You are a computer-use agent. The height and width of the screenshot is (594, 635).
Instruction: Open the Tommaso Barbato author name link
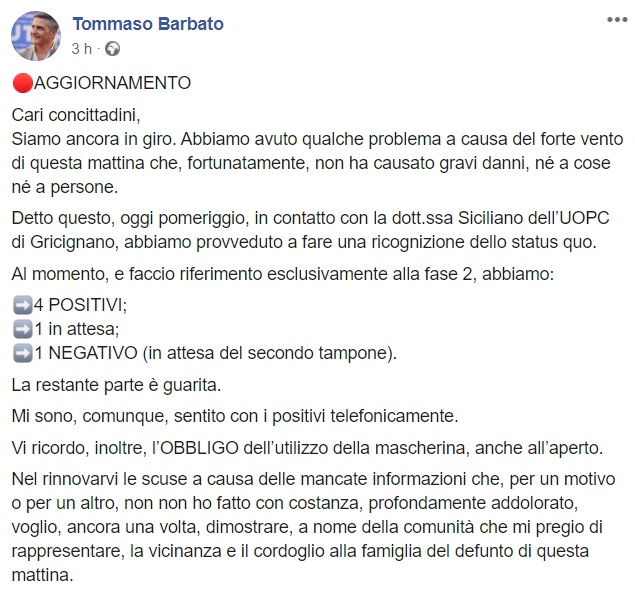pos(148,23)
